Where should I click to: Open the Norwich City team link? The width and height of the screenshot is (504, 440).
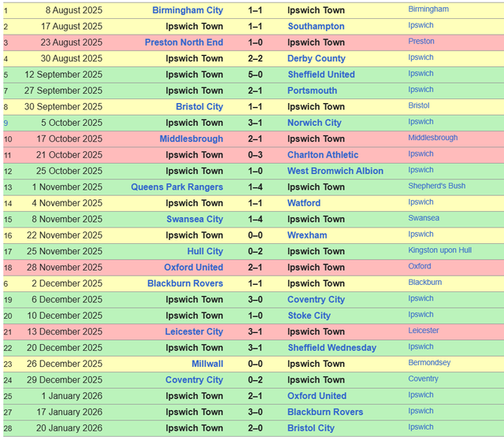(314, 123)
